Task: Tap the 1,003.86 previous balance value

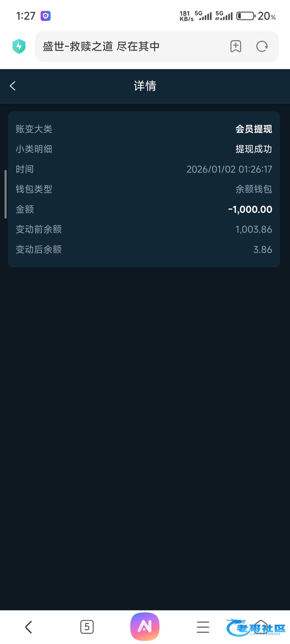Action: pyautogui.click(x=254, y=229)
